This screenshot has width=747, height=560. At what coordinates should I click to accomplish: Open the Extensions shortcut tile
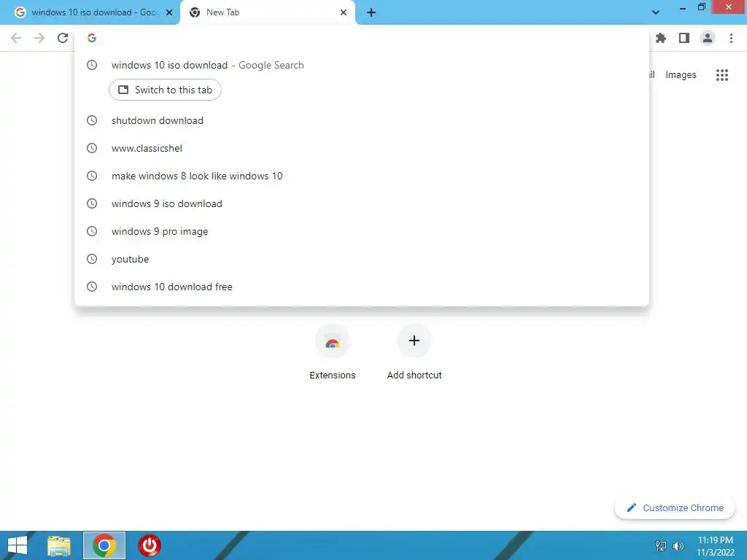click(332, 352)
